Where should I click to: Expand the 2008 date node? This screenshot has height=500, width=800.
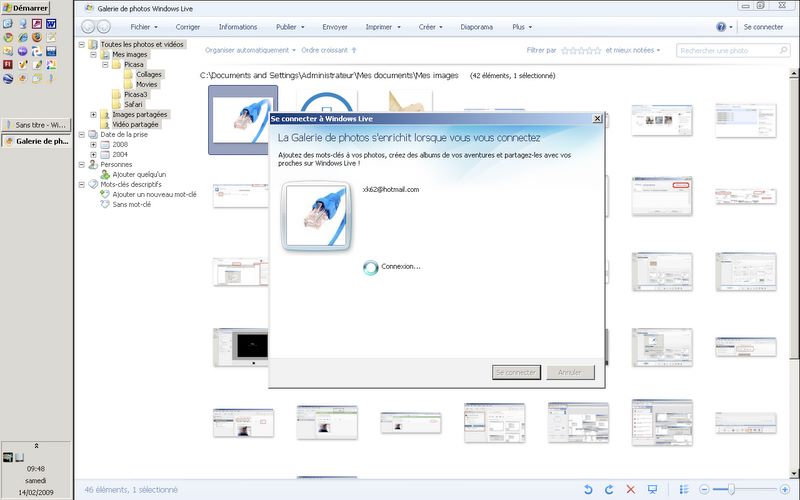tap(93, 144)
